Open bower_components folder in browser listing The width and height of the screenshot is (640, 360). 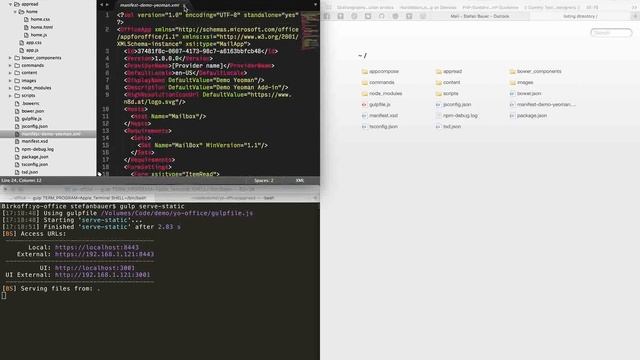coord(535,71)
